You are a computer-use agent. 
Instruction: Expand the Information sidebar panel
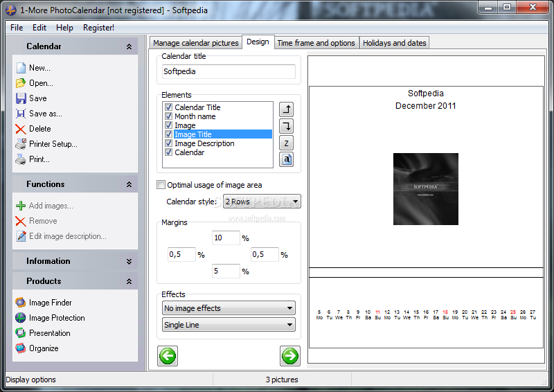(129, 261)
